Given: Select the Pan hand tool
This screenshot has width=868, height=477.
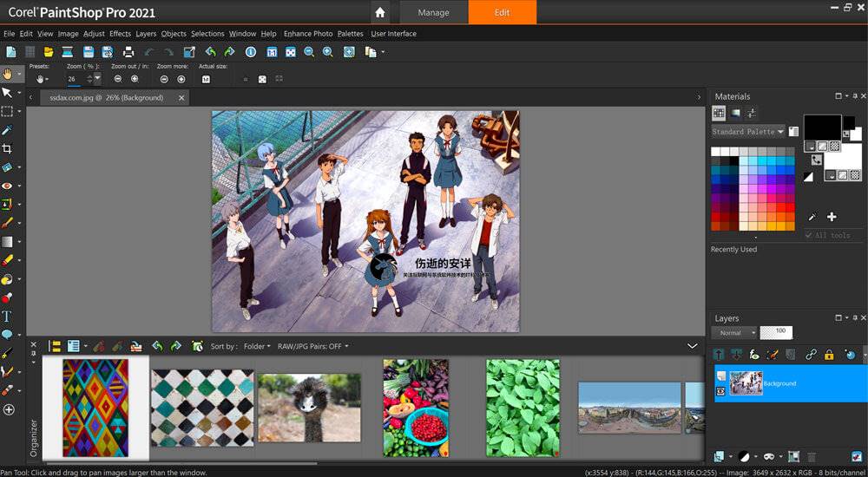Looking at the screenshot, I should [x=7, y=74].
